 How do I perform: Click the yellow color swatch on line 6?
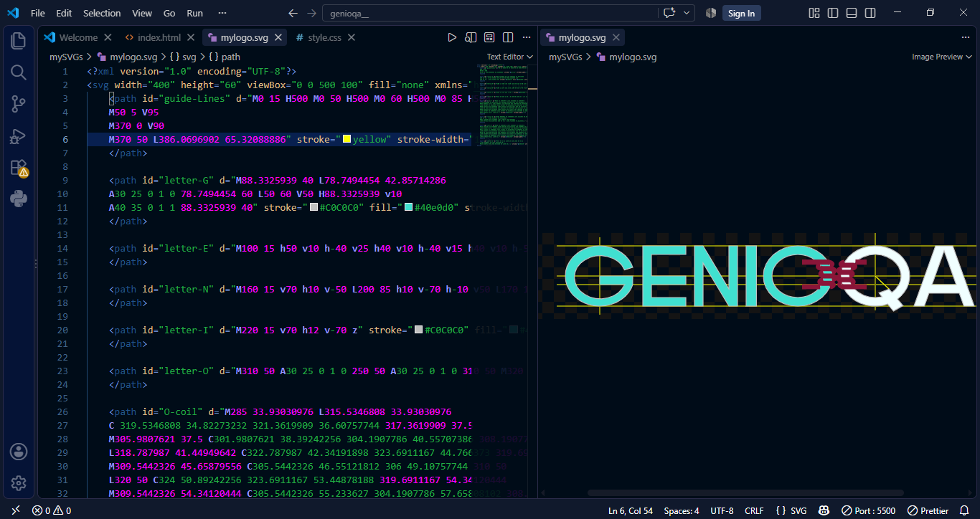pos(347,139)
